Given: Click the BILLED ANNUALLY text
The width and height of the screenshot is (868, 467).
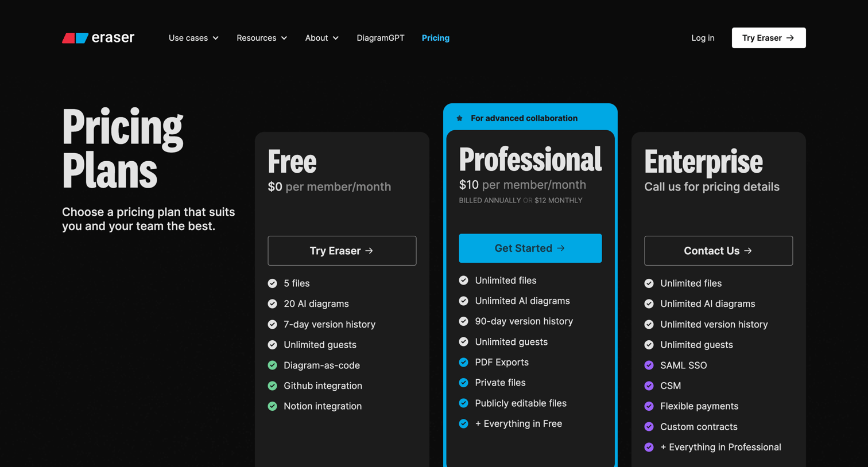Looking at the screenshot, I should click(x=490, y=200).
